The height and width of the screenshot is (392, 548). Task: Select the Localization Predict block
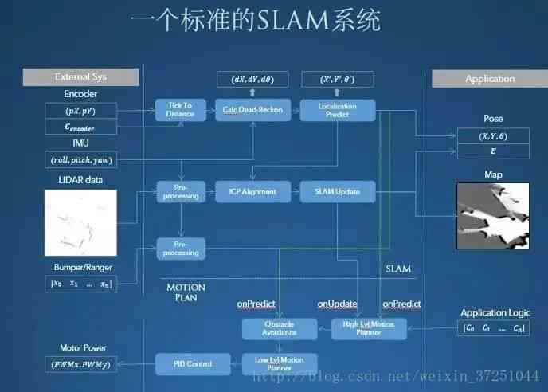[x=338, y=110]
